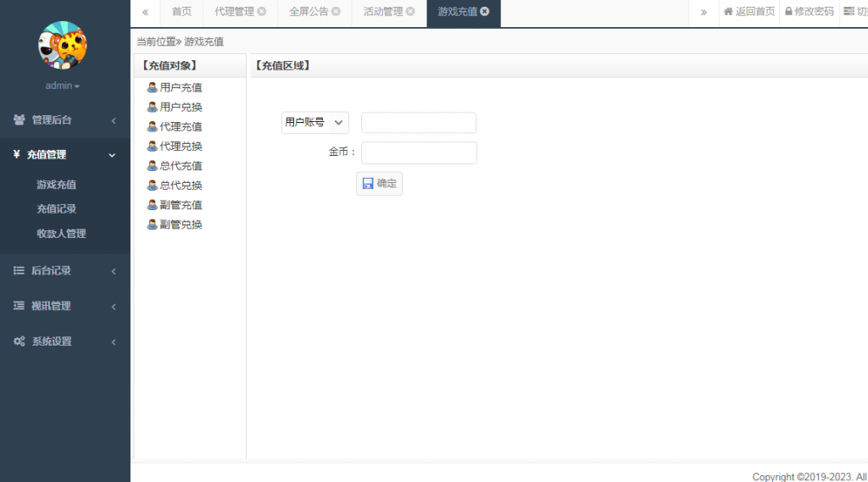
Task: Click 修改密码 lock link
Action: coord(809,12)
